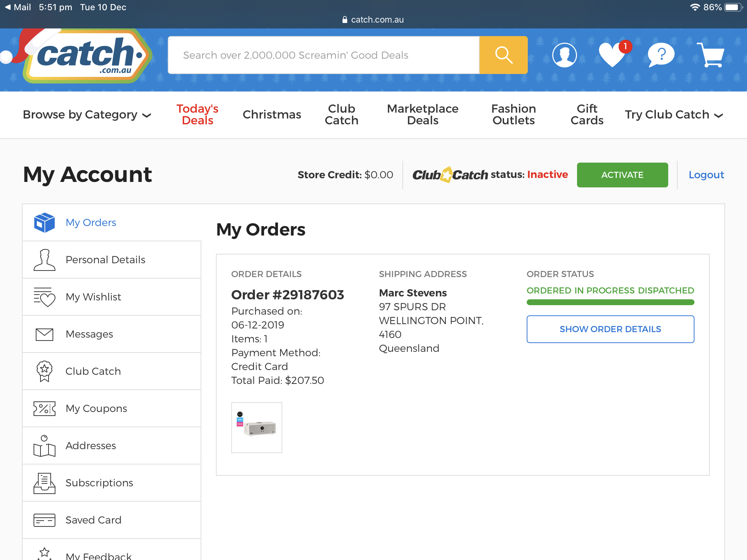The image size is (747, 560).
Task: Click the ORDERED status label
Action: coord(549,291)
